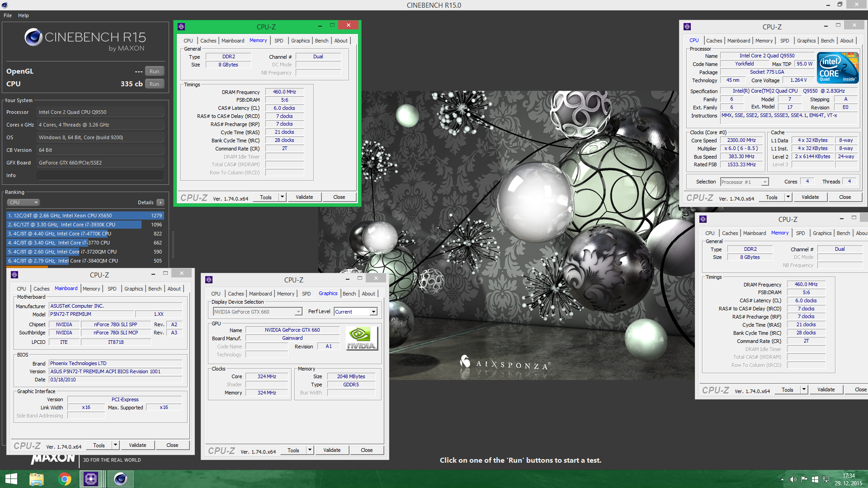Switch to About tab in Graphics window
This screenshot has height=488, width=868.
[368, 294]
